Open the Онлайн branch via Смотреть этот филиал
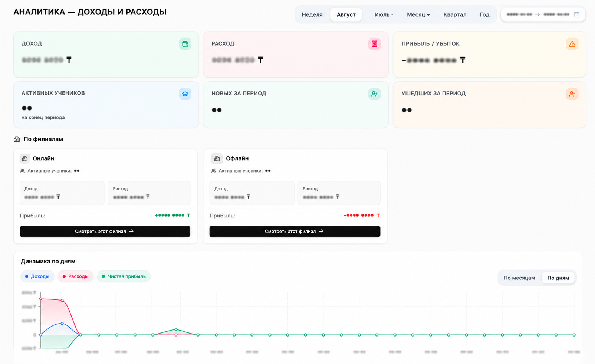Image resolution: width=595 pixels, height=364 pixels. tap(105, 232)
